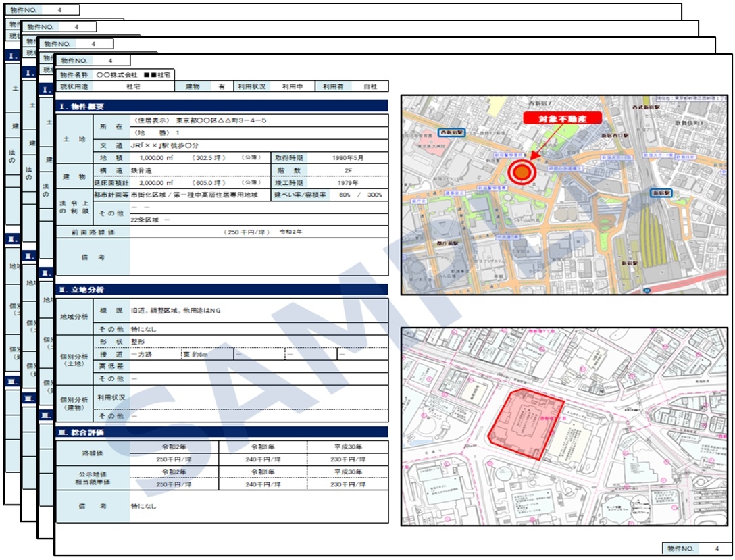The width and height of the screenshot is (735, 560).
Task: Click the 旧道。調整区域。他用途はNG text
Action: 176,311
